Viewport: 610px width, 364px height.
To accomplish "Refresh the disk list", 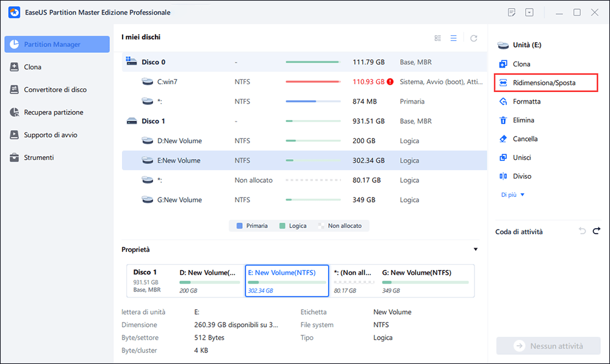I will pyautogui.click(x=473, y=38).
